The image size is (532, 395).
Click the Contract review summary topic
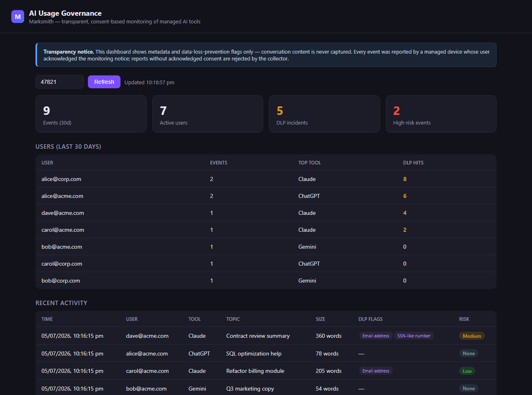pos(258,336)
